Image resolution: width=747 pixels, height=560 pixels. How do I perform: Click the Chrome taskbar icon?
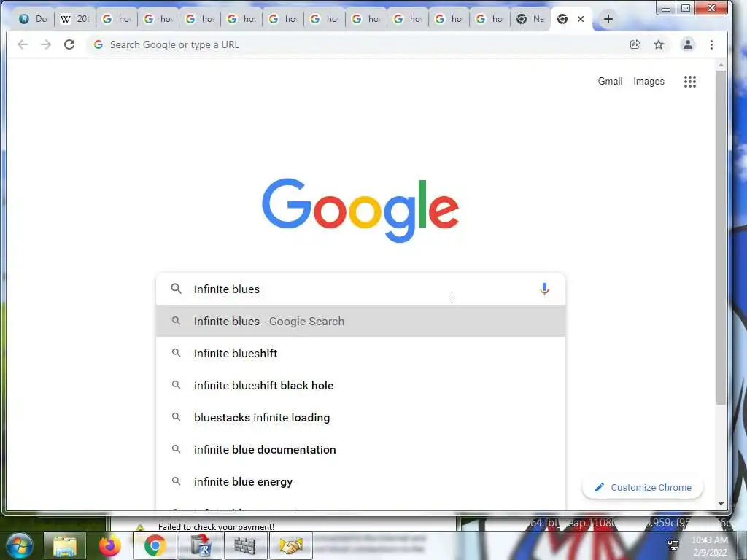click(x=155, y=545)
